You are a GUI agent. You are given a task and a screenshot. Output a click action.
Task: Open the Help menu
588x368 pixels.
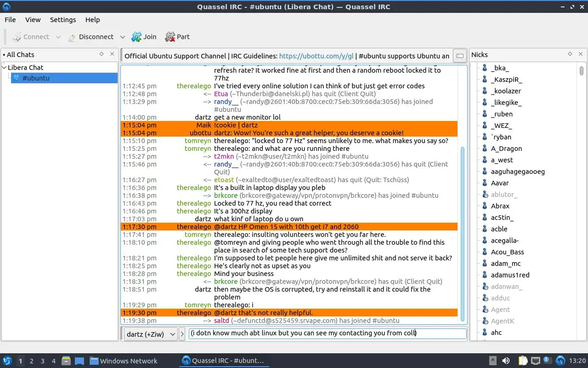tap(92, 20)
